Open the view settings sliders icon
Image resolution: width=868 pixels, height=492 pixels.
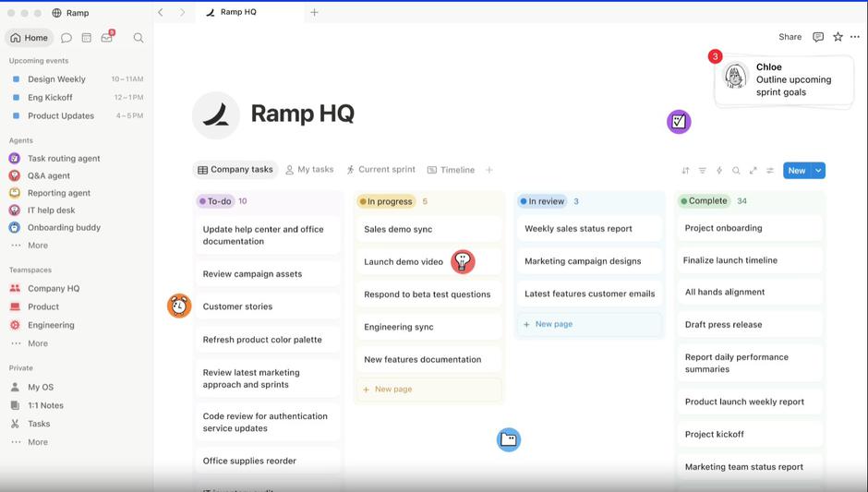tap(770, 171)
